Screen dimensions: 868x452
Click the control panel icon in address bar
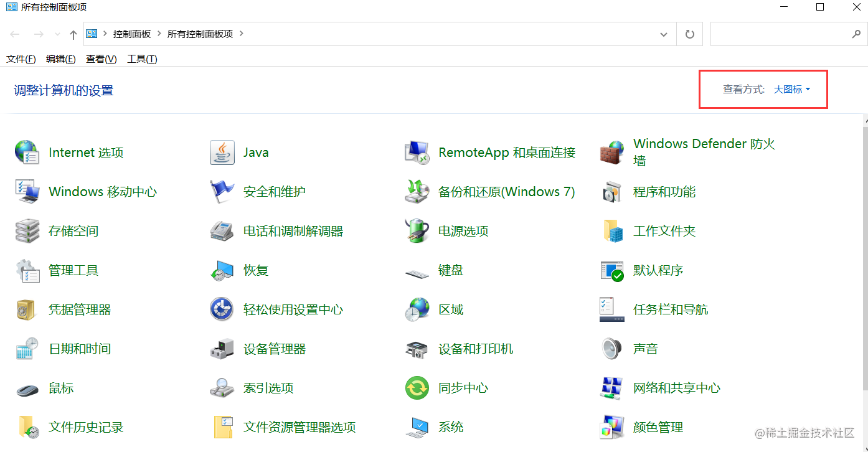click(x=92, y=34)
